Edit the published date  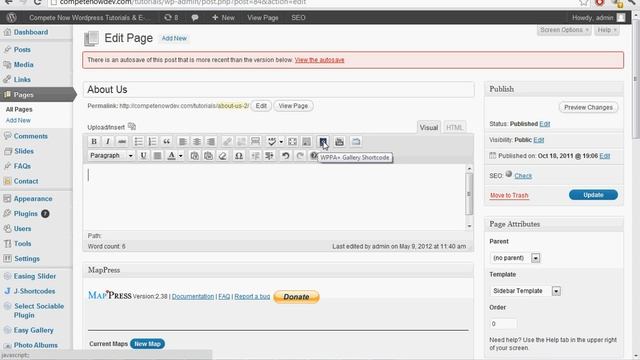(x=604, y=156)
